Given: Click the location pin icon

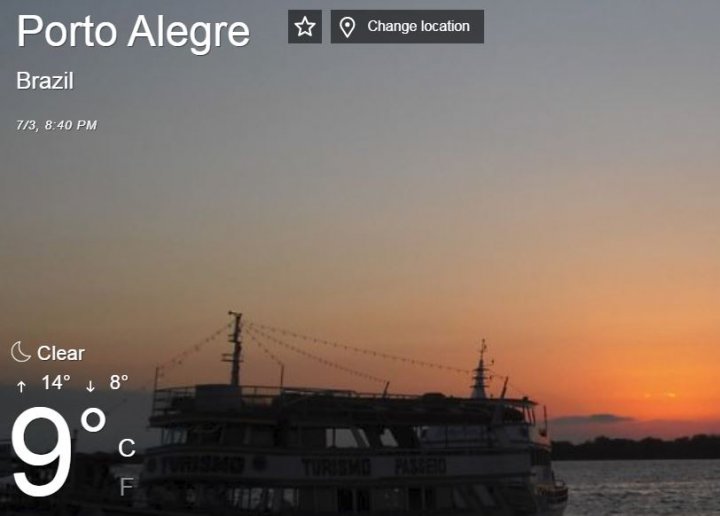Looking at the screenshot, I should click(x=347, y=27).
